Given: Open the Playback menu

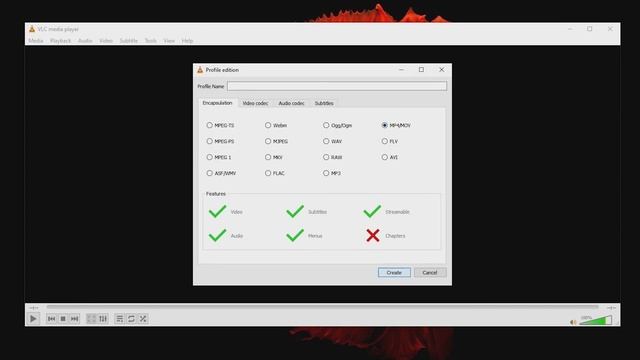Looking at the screenshot, I should [60, 41].
